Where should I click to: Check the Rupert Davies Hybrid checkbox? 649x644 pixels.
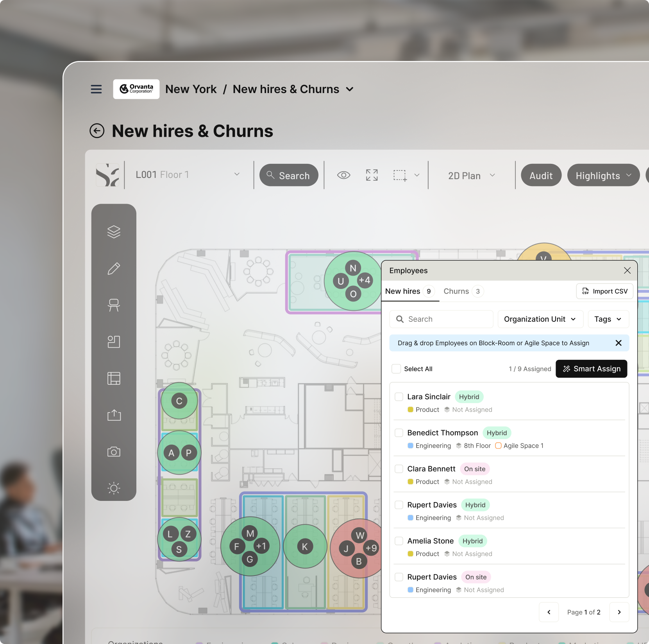(399, 505)
